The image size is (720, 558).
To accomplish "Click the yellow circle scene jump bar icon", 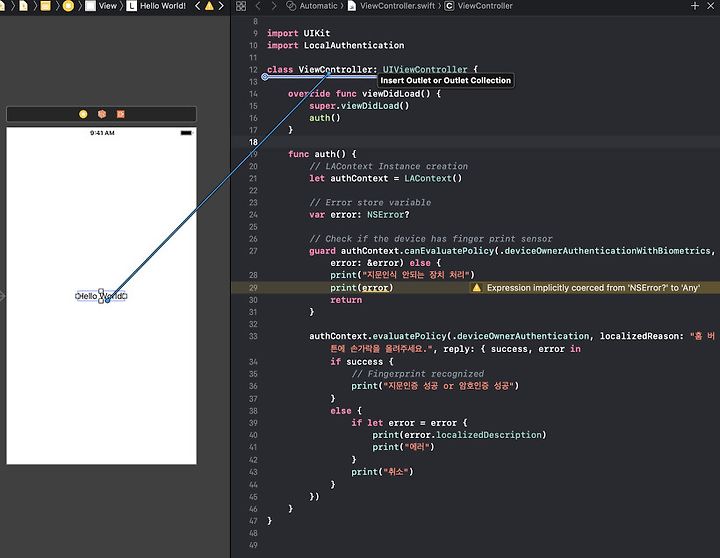I will point(68,6).
